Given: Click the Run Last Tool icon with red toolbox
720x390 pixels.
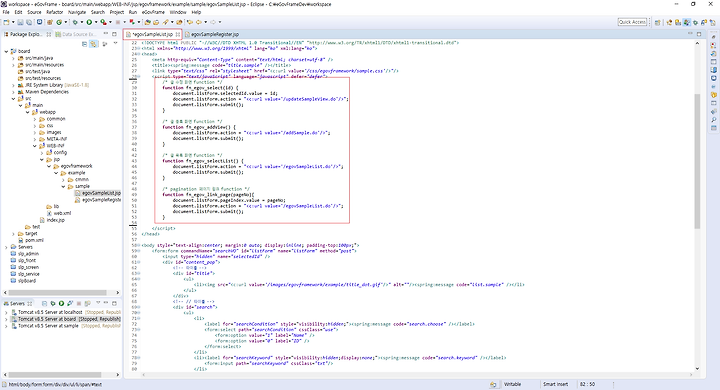Looking at the screenshot, I should click(x=103, y=22).
